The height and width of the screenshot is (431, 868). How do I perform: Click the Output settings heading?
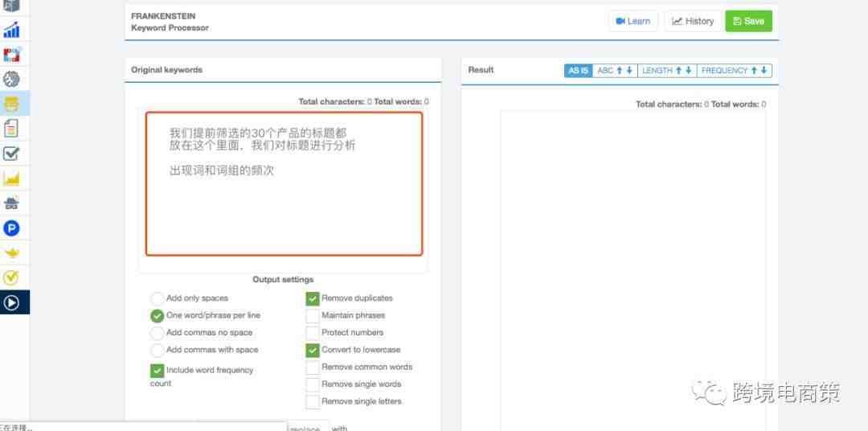pyautogui.click(x=283, y=279)
